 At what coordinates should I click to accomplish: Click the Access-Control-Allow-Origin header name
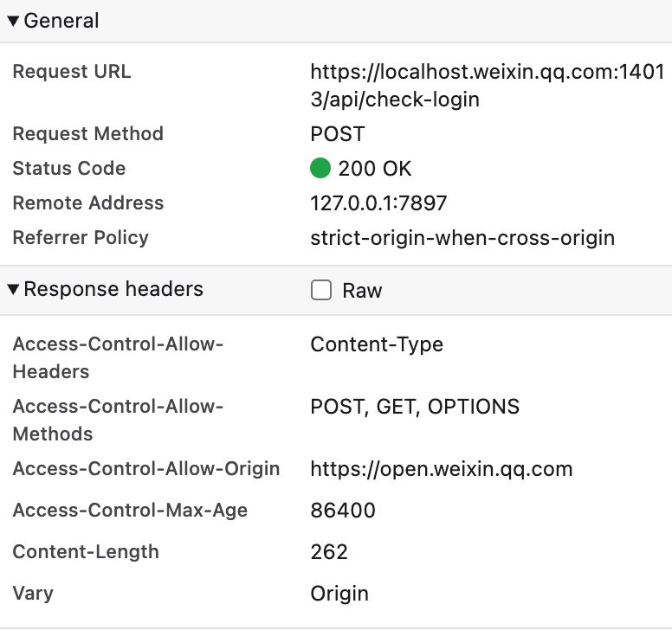click(x=146, y=469)
